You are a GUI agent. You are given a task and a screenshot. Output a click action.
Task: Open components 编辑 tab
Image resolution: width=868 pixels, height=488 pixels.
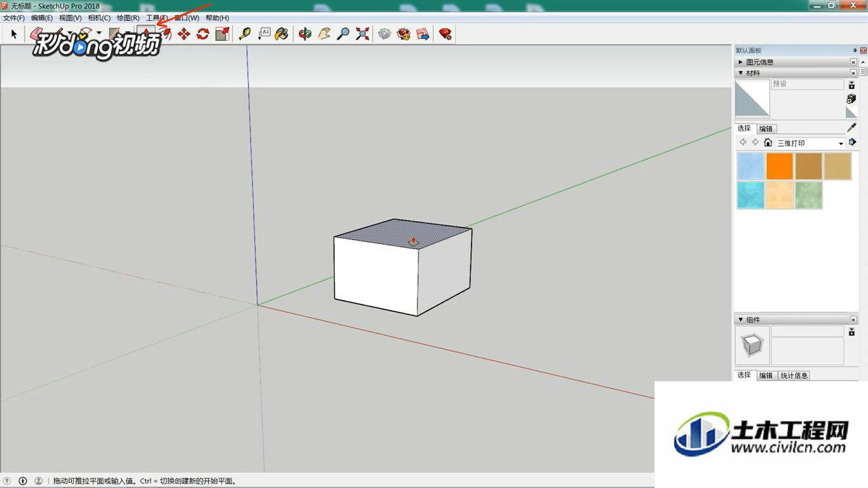[766, 376]
